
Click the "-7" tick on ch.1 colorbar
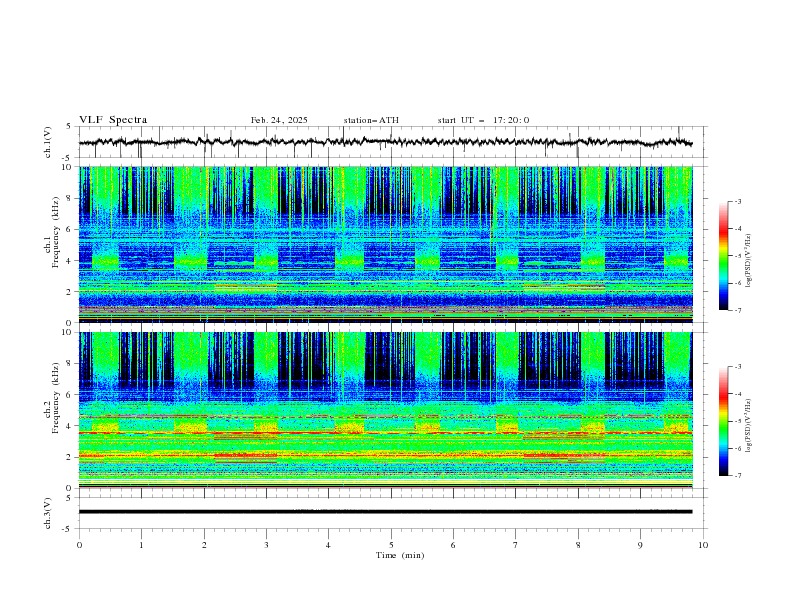(737, 310)
